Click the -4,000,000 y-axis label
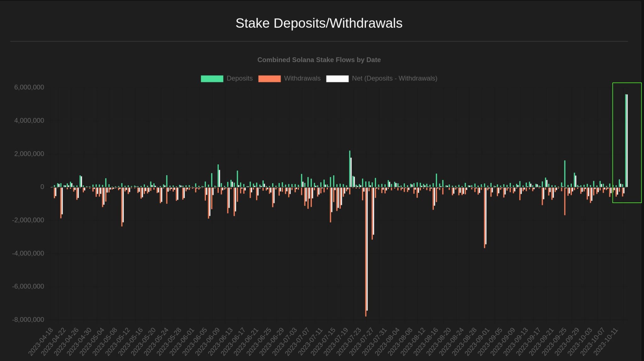This screenshot has width=644, height=361. tap(28, 254)
